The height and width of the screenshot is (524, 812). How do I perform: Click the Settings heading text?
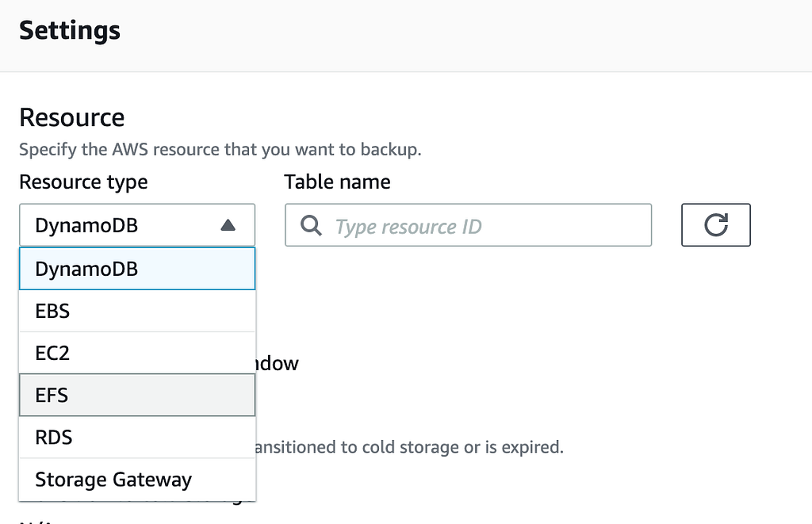coord(70,31)
